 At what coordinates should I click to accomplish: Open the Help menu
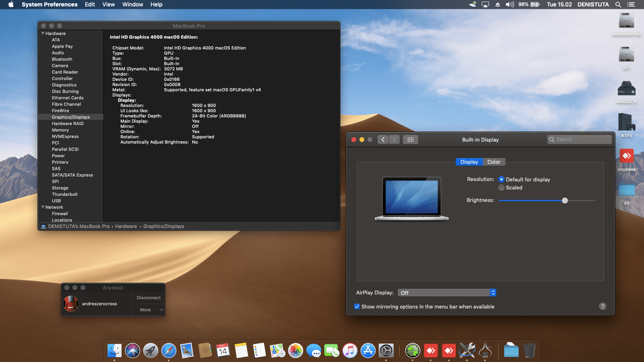tap(157, 4)
